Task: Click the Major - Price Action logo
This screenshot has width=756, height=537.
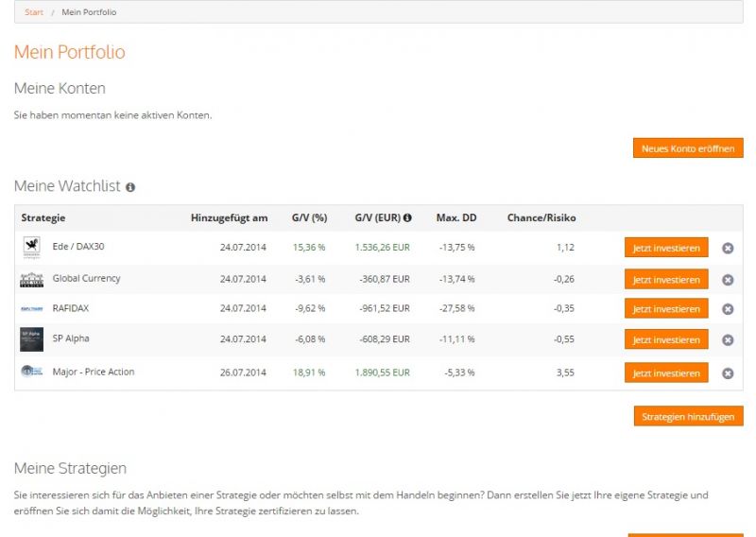Action: [x=31, y=372]
